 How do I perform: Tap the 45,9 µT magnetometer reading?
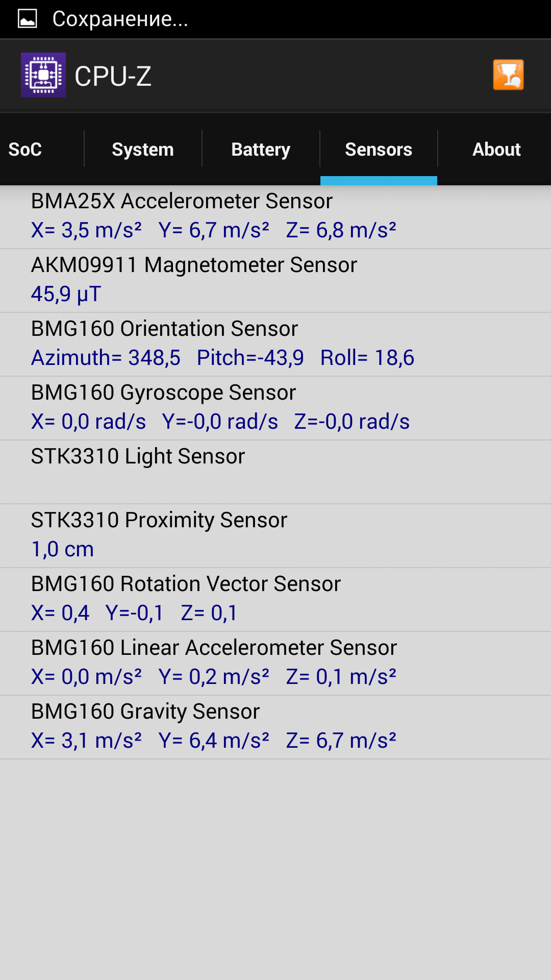pos(66,294)
